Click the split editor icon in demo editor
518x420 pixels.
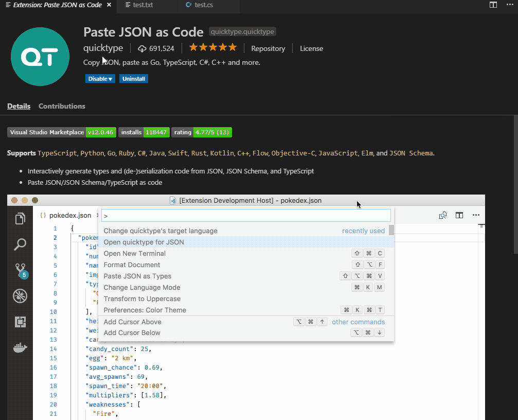pyautogui.click(x=459, y=216)
